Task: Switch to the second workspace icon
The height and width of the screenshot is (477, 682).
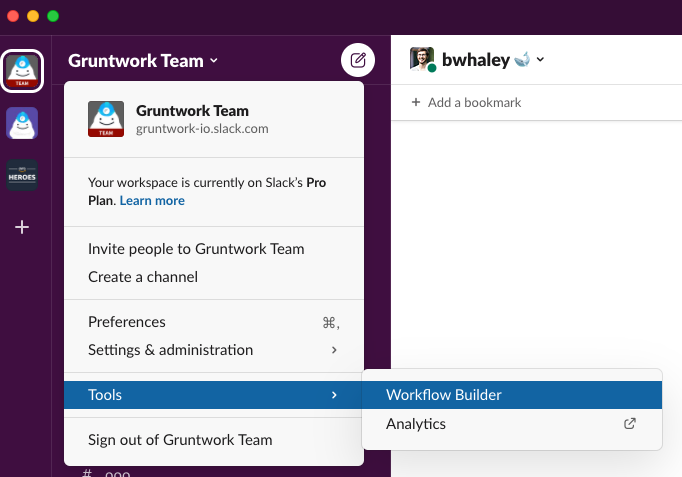Action: (22, 124)
